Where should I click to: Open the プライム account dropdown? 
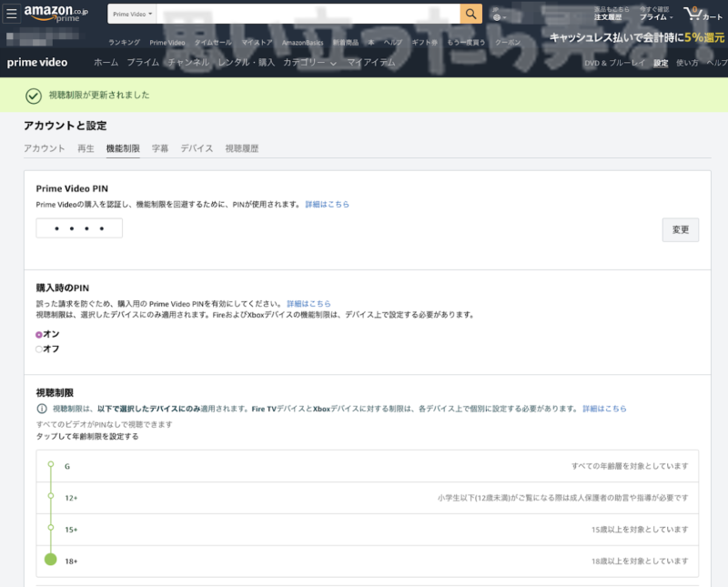pyautogui.click(x=656, y=14)
